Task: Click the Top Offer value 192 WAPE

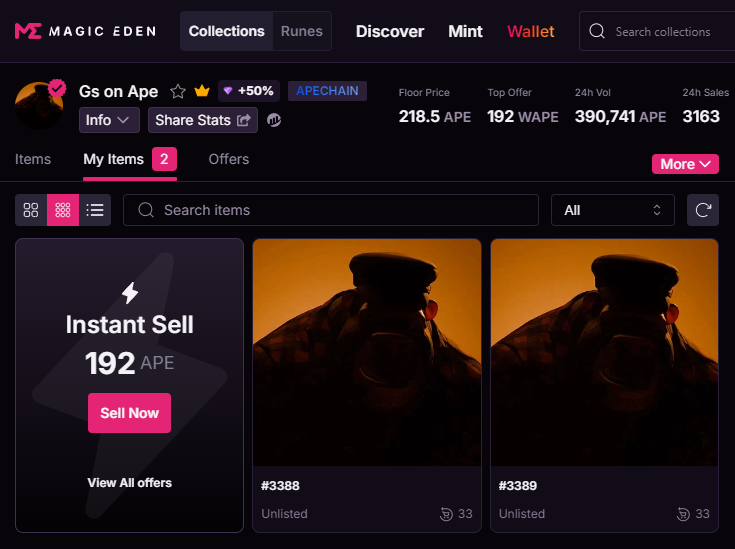Action: click(523, 116)
